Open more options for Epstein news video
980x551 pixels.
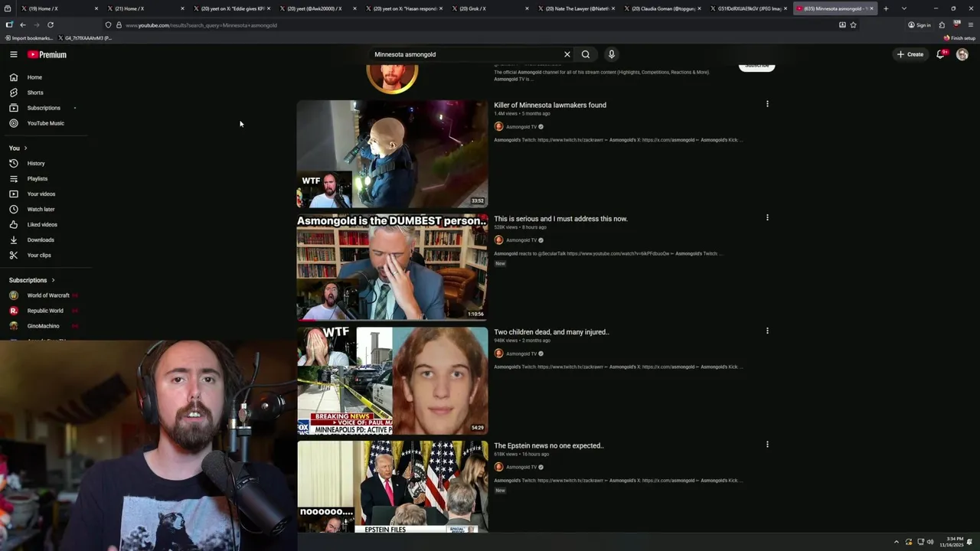pos(767,444)
